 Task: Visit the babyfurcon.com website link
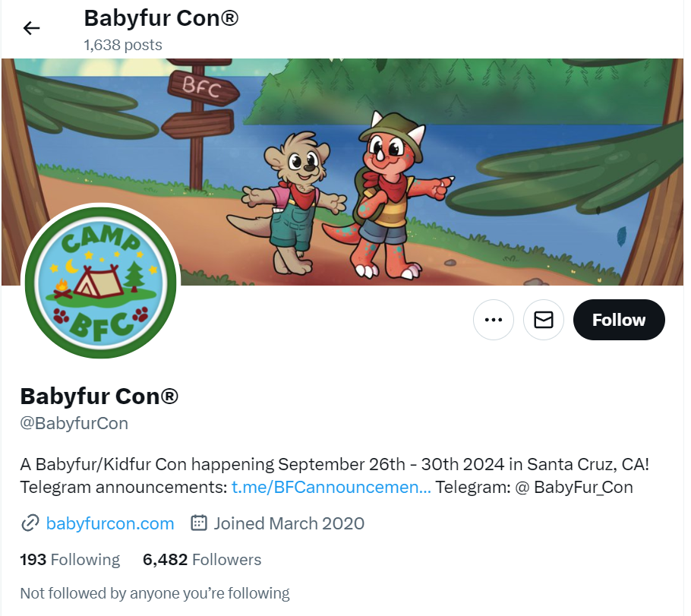pos(110,523)
